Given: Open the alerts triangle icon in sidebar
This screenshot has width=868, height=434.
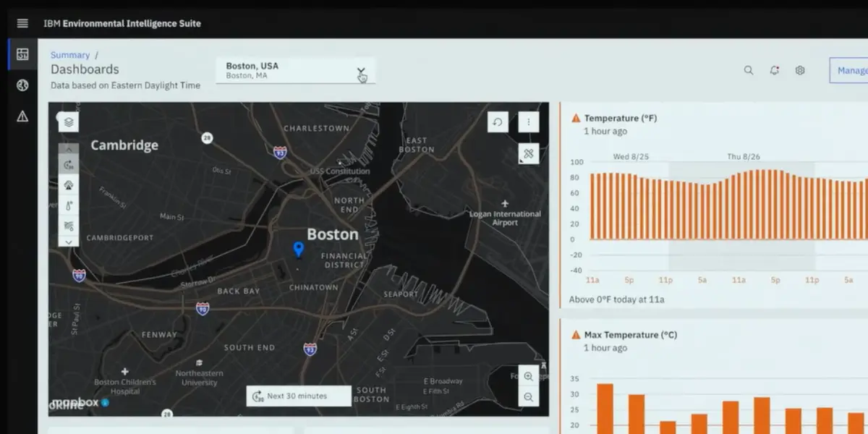Looking at the screenshot, I should (x=22, y=116).
